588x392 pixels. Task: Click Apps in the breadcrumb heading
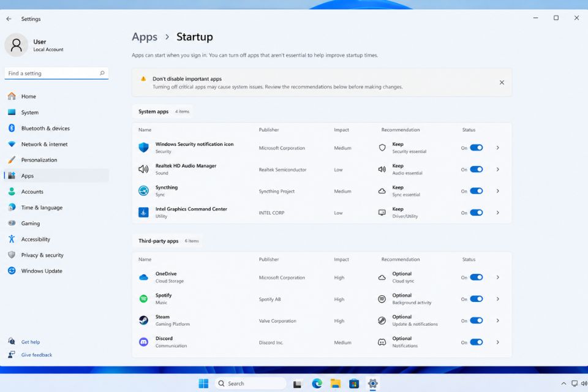pos(145,37)
